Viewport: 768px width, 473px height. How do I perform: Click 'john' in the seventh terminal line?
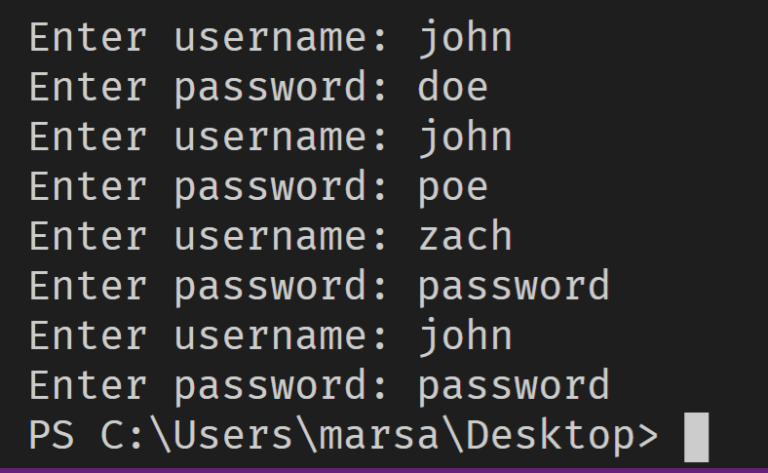(x=465, y=336)
